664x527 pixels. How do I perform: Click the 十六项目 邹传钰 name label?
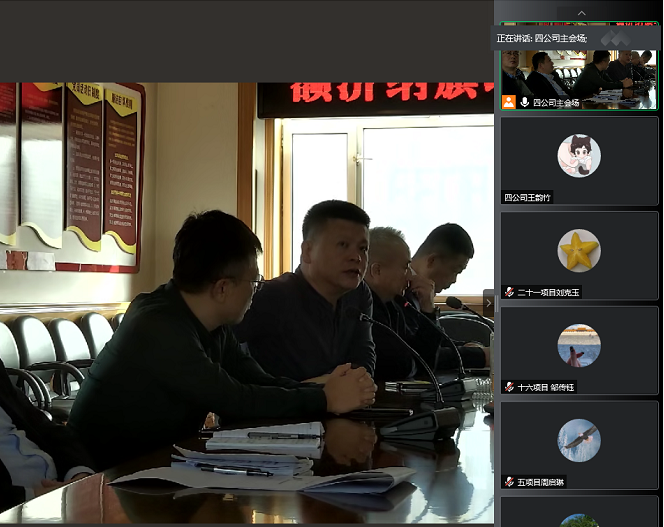545,387
